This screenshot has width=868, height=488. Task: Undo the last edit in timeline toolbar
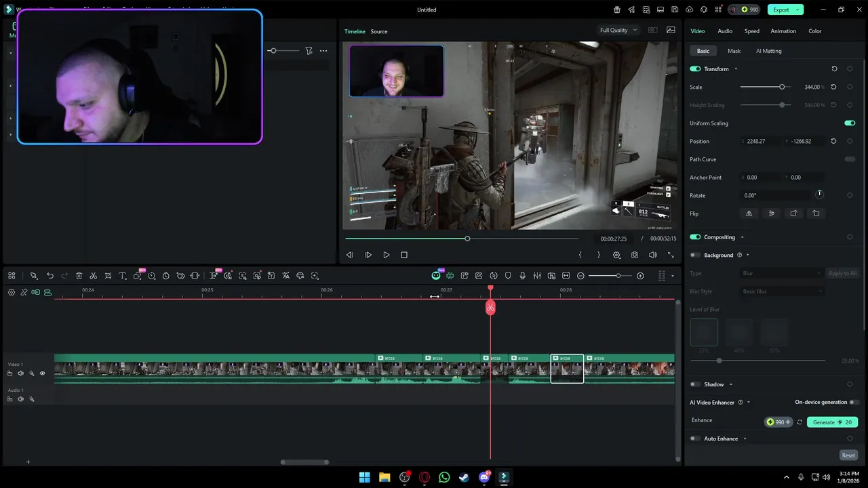point(50,276)
